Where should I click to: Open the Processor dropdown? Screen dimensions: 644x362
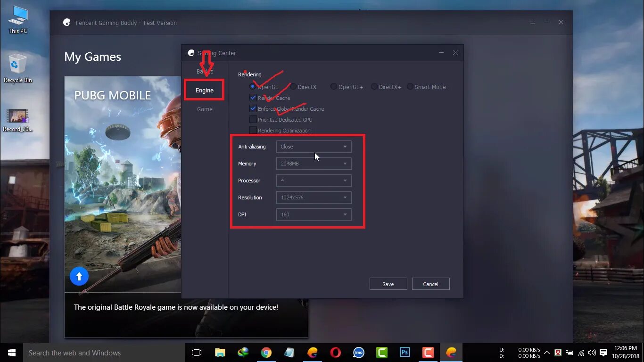pyautogui.click(x=314, y=181)
